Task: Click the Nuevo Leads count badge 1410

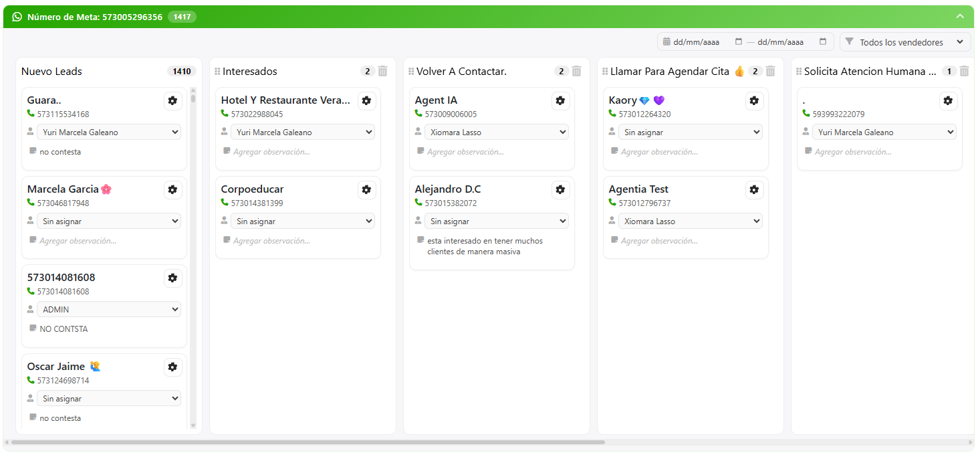Action: pos(181,72)
